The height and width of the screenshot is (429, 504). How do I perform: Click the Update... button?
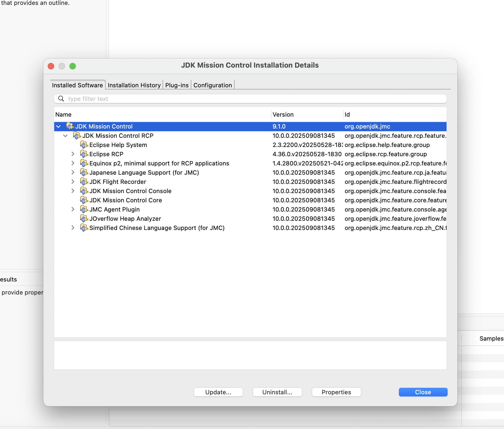(218, 392)
